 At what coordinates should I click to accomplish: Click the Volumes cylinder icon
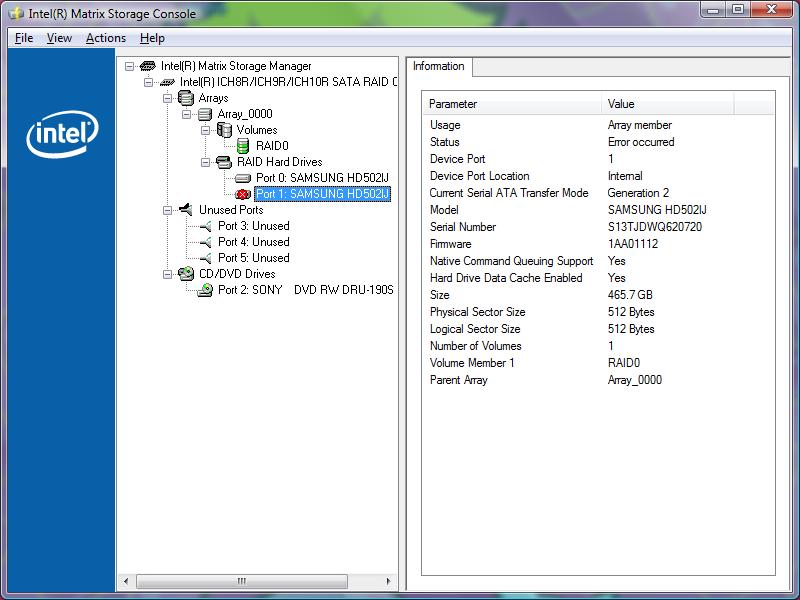point(224,130)
